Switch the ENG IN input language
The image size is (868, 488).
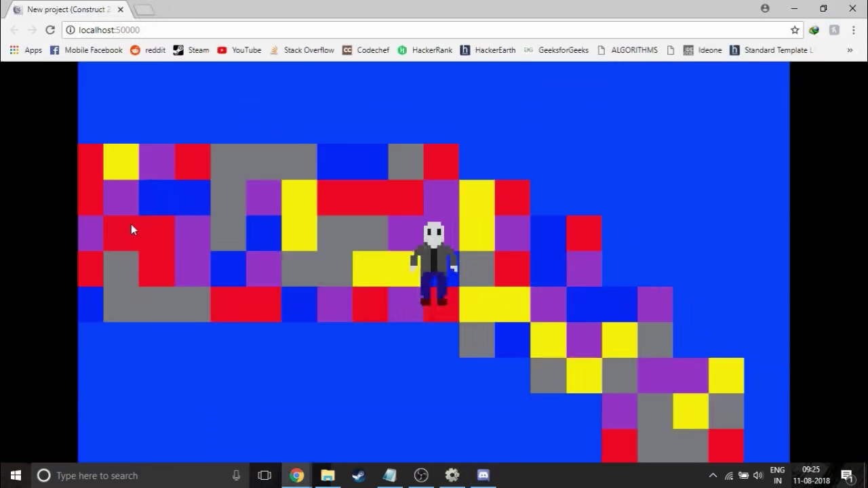pos(778,475)
